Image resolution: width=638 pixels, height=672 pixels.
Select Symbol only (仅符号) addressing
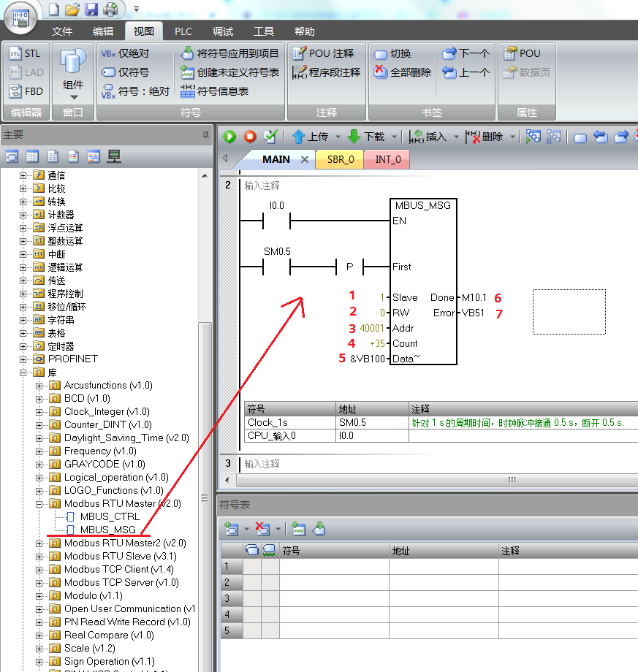pos(125,72)
